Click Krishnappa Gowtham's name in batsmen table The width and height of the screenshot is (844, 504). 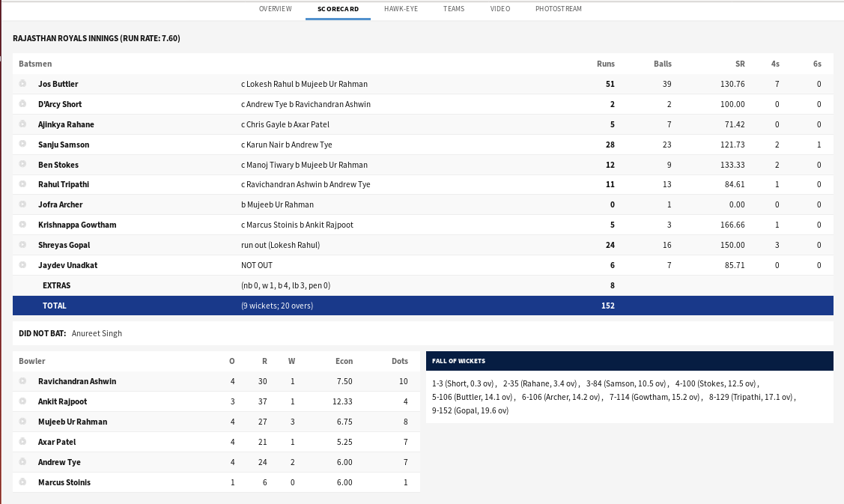tap(78, 225)
